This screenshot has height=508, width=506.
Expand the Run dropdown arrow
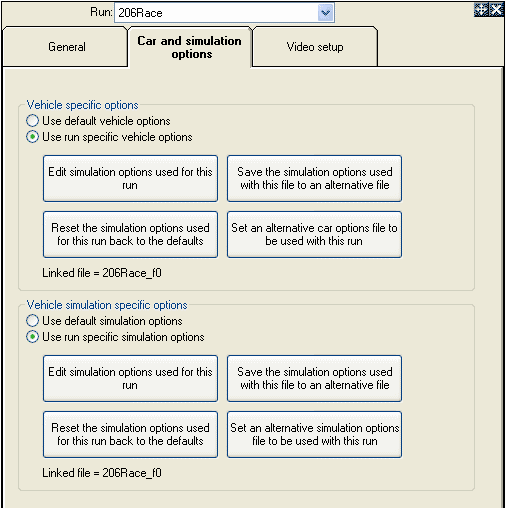(x=325, y=13)
